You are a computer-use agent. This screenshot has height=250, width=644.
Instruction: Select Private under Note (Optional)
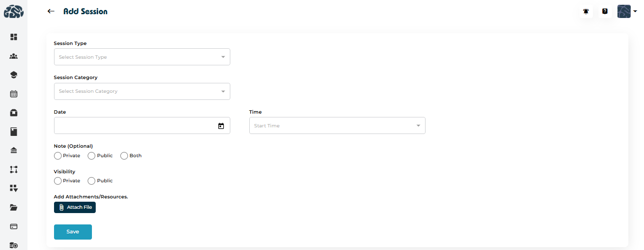point(58,156)
